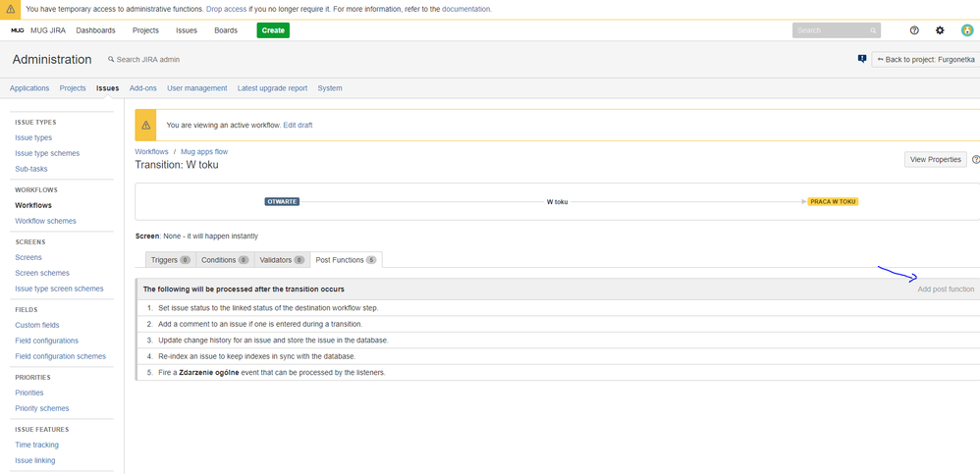This screenshot has width=980, height=474.
Task: Open the Projects dropdown menu
Action: pyautogui.click(x=145, y=30)
